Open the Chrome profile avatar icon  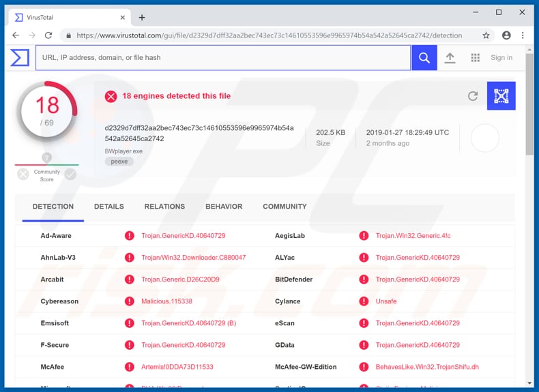coord(506,35)
